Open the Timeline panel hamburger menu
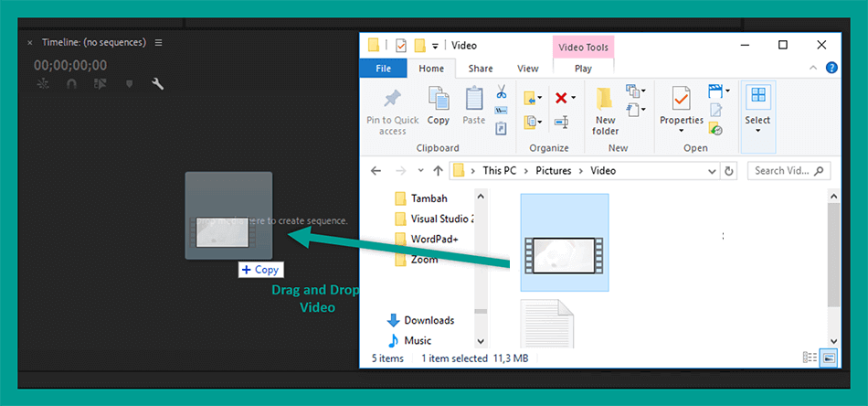868x406 pixels. pos(158,43)
